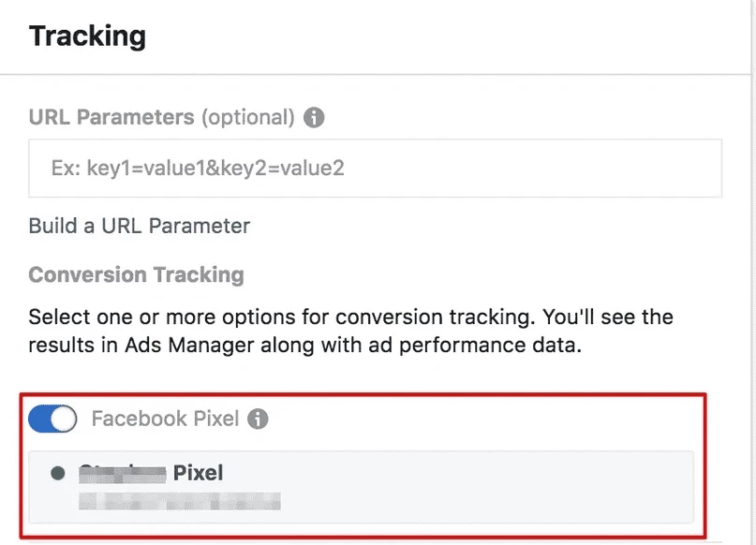Image resolution: width=756 pixels, height=545 pixels.
Task: Open the Build a URL Parameter link
Action: coord(140,226)
